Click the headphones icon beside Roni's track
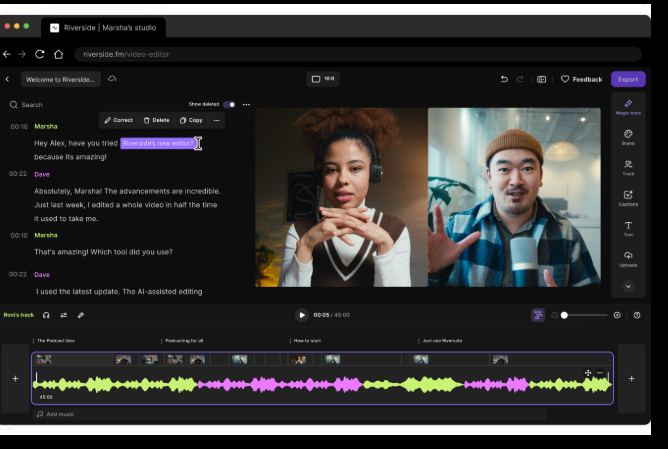This screenshot has width=668, height=449. 46,315
